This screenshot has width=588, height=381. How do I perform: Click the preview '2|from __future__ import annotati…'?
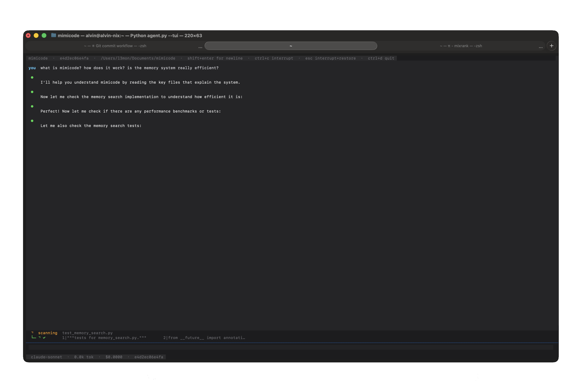point(204,337)
